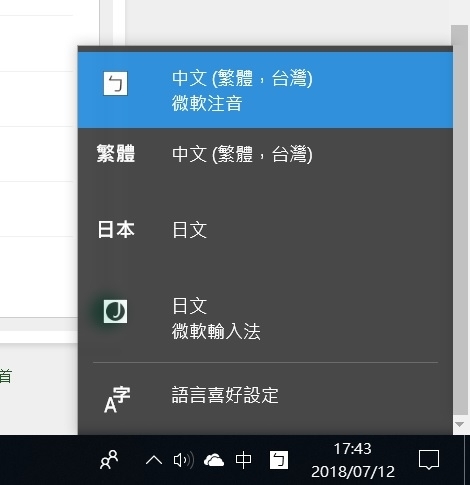Screen dimensions: 470x485
Task: Open the volume speaker control
Action: 184,460
